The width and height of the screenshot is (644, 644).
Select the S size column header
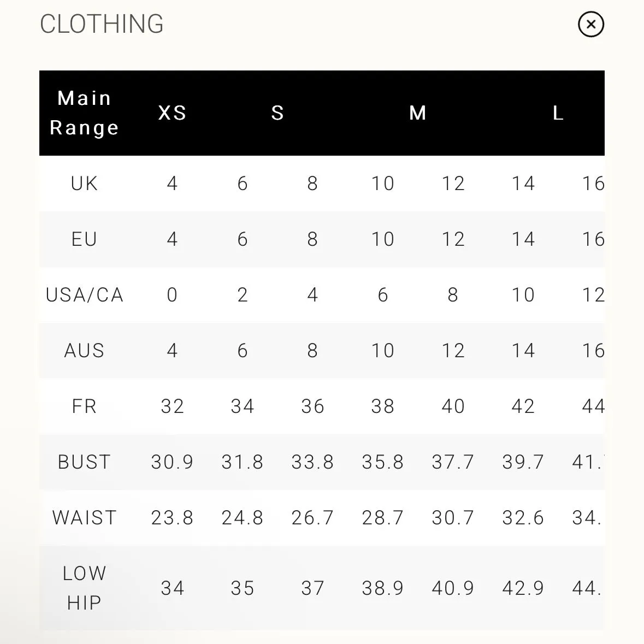(x=277, y=113)
